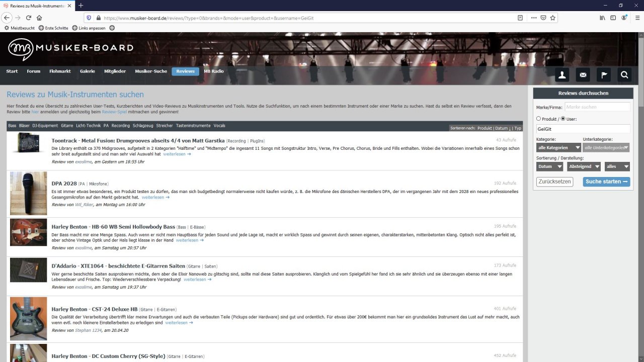Viewport: 644px width, 362px height.
Task: Close the Reviews zu Musik-Instrumenten tab
Action: (69, 6)
